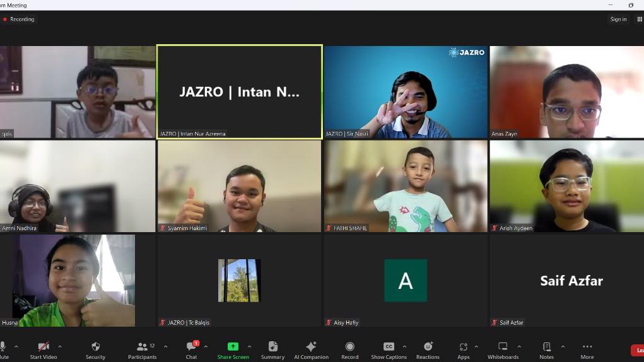Open the Notes item
This screenshot has width=644, height=362.
pyautogui.click(x=547, y=350)
